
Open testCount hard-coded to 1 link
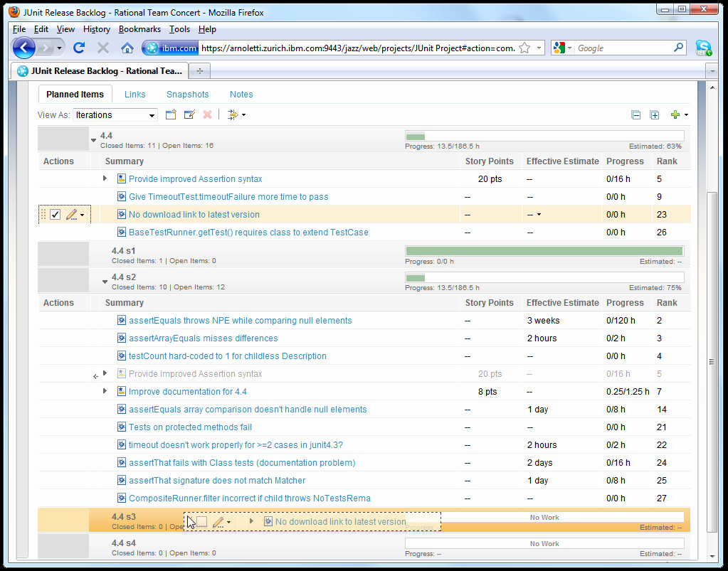coord(228,356)
